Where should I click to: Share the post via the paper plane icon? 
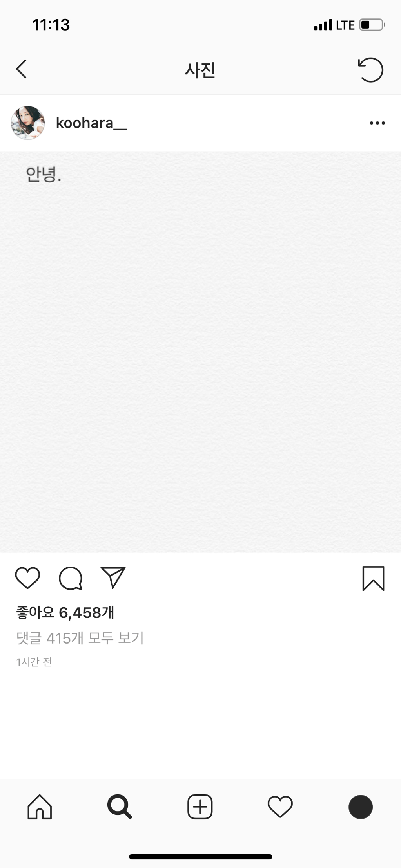pyautogui.click(x=113, y=577)
